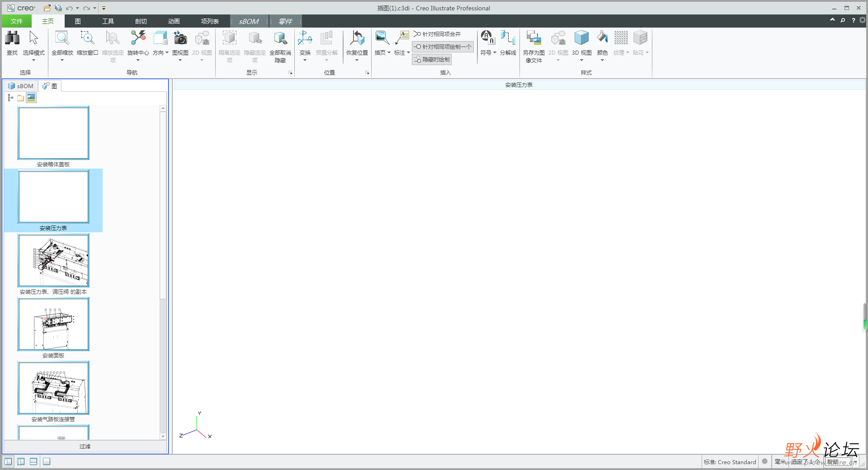
Task: Click the 颜色 paint bucket icon
Action: (602, 38)
